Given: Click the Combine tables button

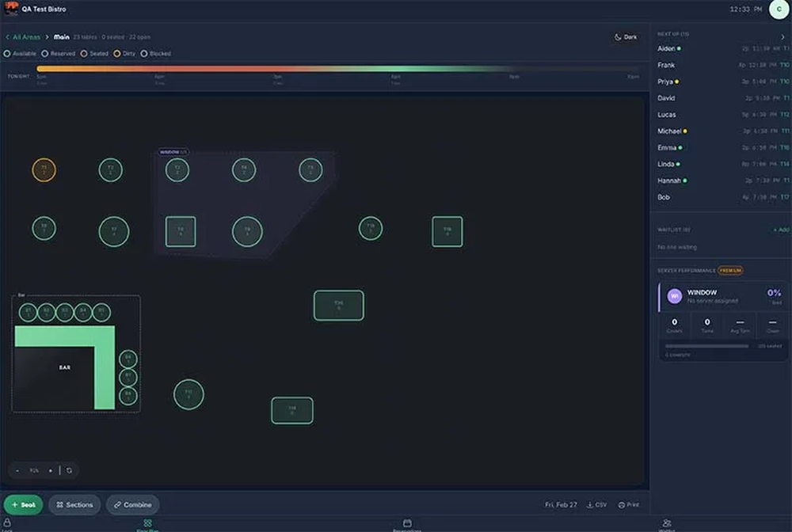Looking at the screenshot, I should [133, 505].
